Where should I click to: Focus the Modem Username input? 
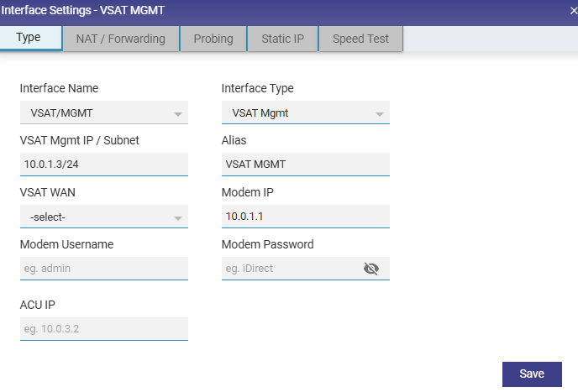[103, 269]
